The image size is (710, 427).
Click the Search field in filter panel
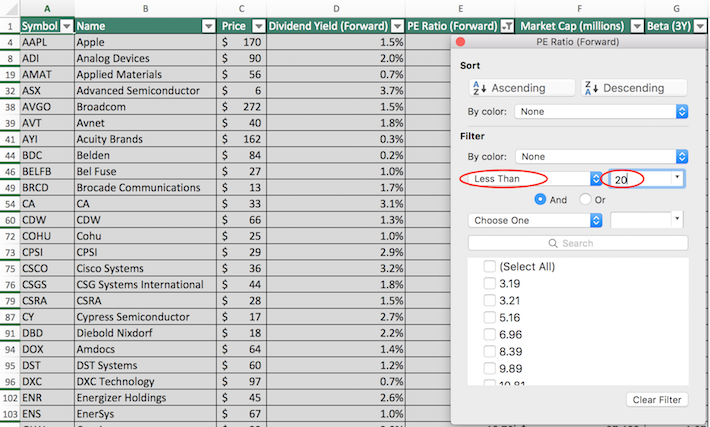[578, 243]
